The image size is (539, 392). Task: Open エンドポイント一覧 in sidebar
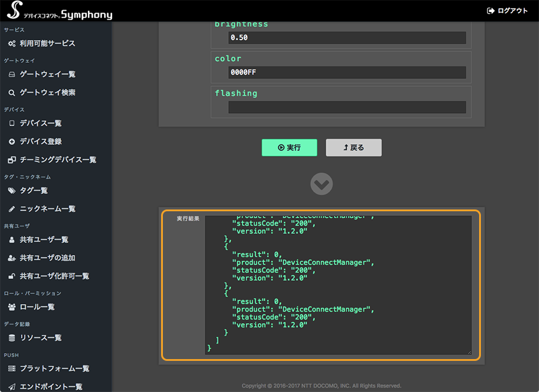pyautogui.click(x=51, y=387)
